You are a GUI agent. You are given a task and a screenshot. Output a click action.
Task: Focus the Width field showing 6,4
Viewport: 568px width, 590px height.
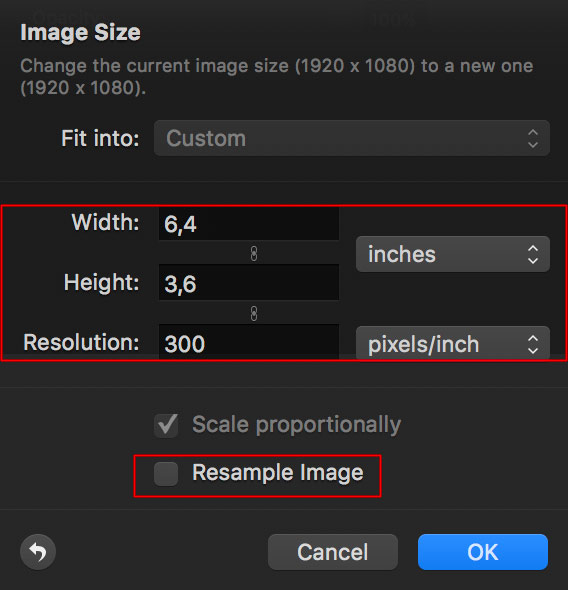(249, 224)
